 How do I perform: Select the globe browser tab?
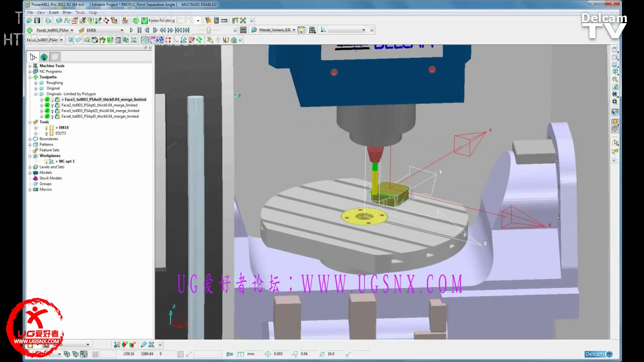[x=44, y=57]
